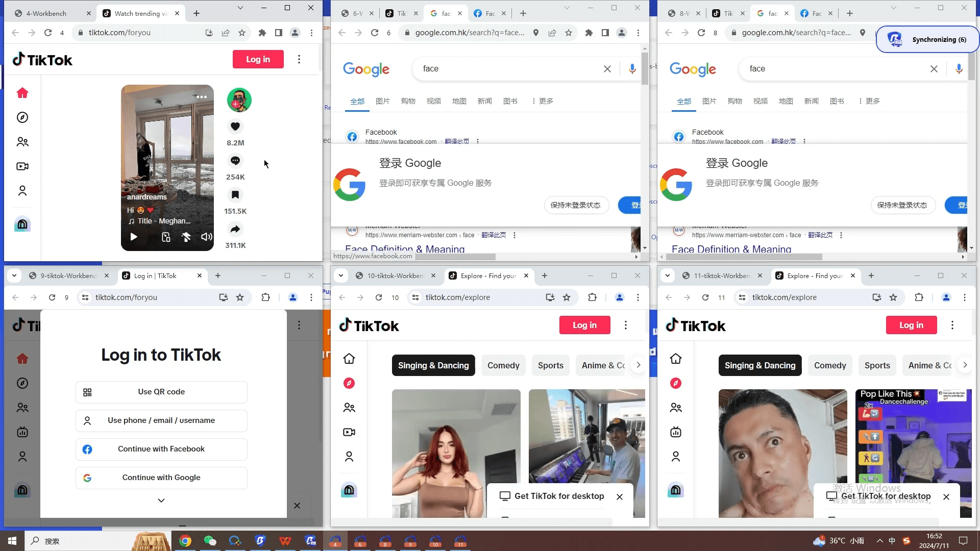Screen dimensions: 980x551
Task: Clear the face search query with the X
Action: (607, 69)
